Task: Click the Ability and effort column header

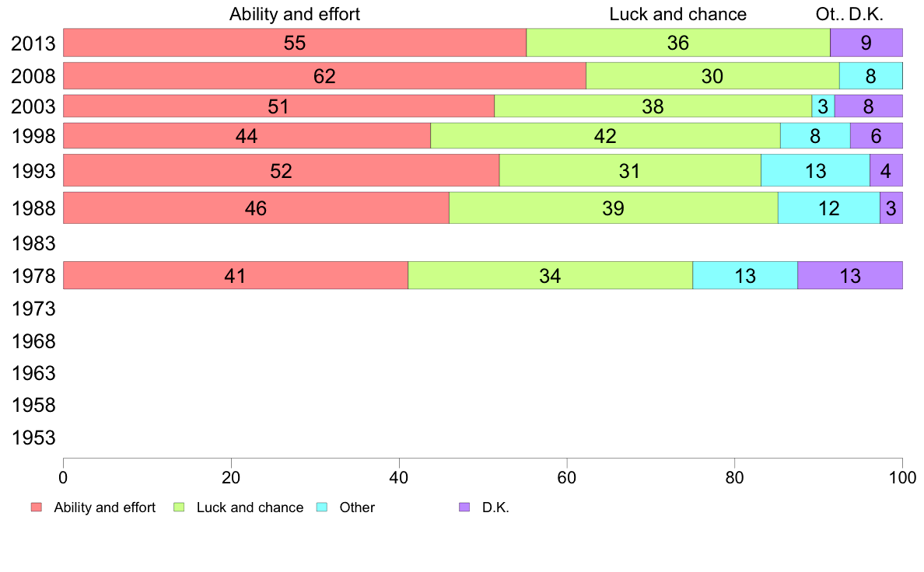Action: point(295,14)
